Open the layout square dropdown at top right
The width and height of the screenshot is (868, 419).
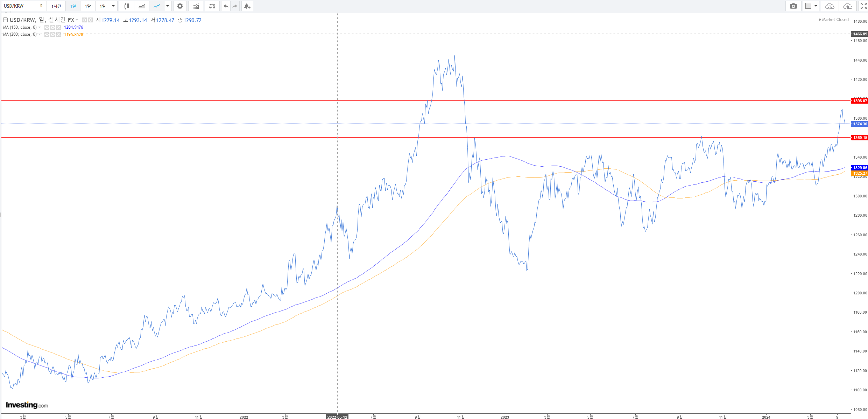(x=811, y=6)
